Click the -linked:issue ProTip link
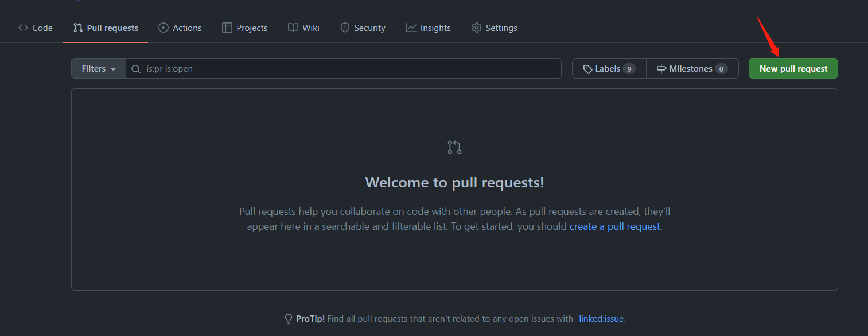The image size is (868, 336). 600,318
